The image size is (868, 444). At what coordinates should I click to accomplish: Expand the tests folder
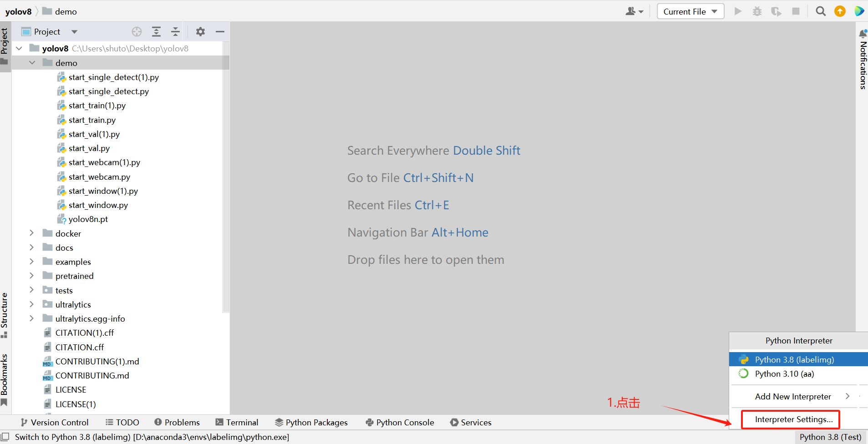32,290
